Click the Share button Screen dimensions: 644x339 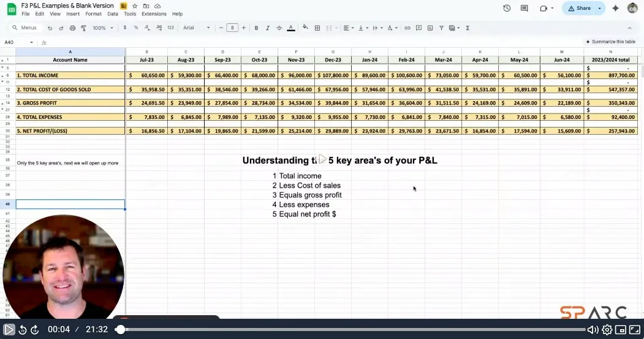580,8
